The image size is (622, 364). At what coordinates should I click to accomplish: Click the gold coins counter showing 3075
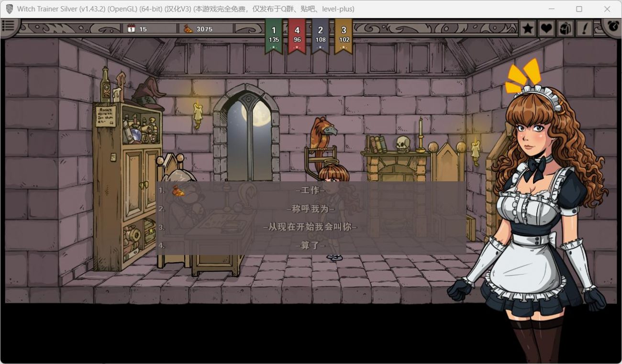pos(199,29)
